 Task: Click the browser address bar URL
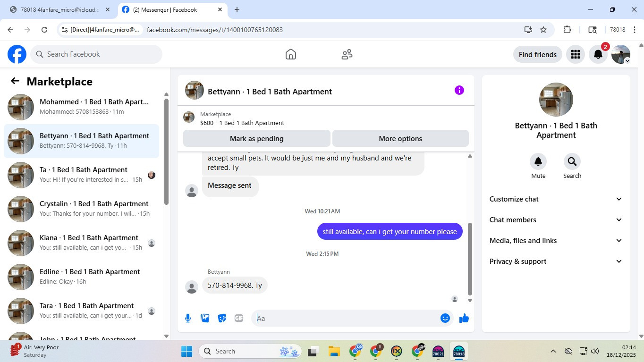215,30
